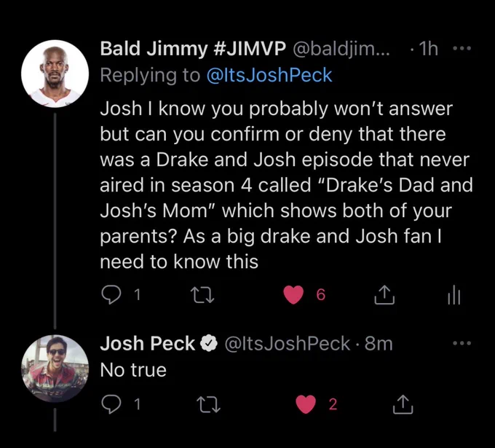The image size is (495, 448).
Task: Open the @ItsJoshPeck mention link
Action: 269,75
